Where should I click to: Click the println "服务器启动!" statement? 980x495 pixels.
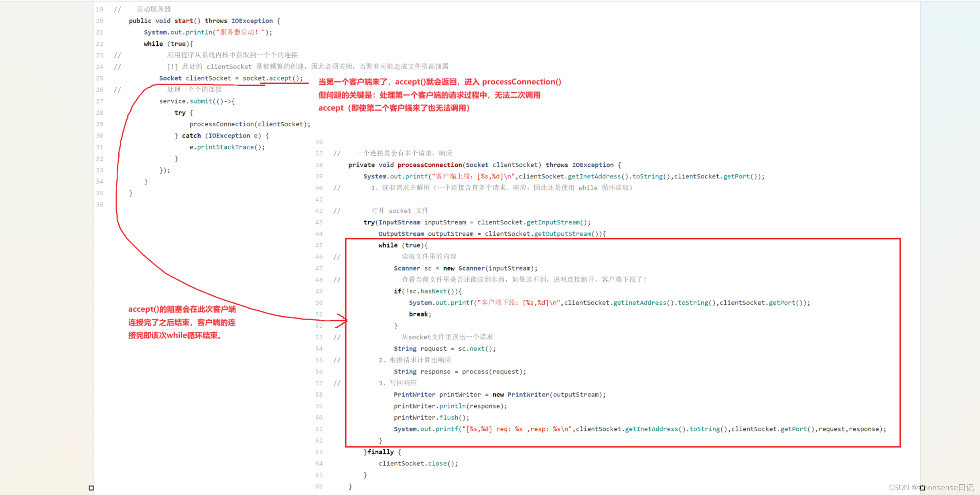point(208,32)
